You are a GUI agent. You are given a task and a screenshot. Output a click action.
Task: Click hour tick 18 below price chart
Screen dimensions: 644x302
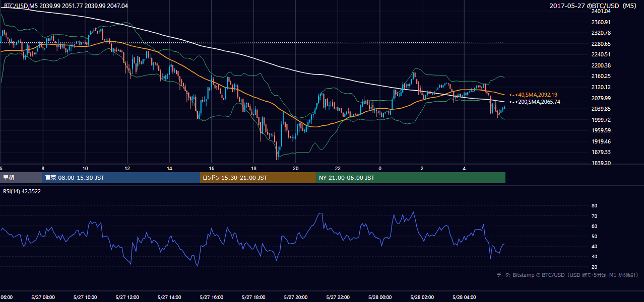click(x=253, y=168)
